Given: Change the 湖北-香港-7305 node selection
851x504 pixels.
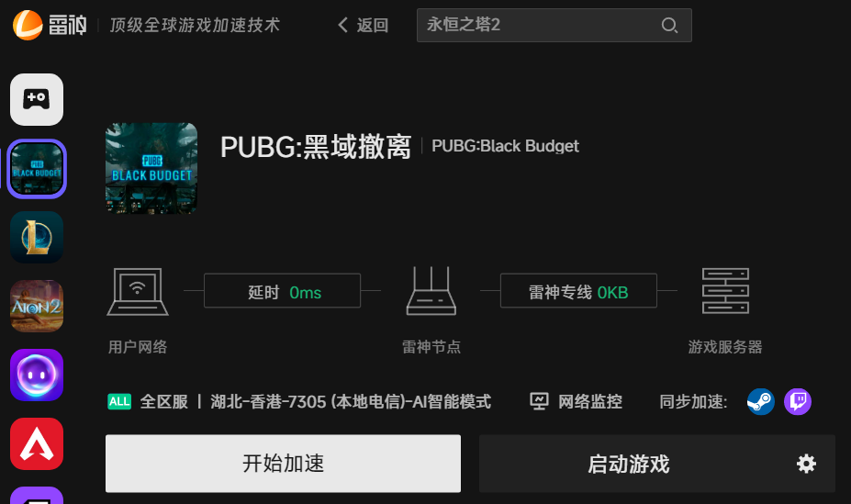Looking at the screenshot, I should (x=351, y=401).
